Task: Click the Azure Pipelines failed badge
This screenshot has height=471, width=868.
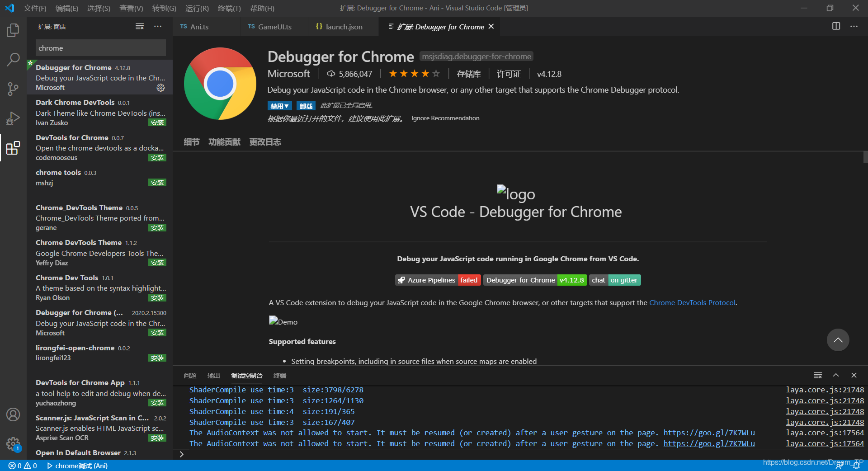Action: [x=438, y=280]
